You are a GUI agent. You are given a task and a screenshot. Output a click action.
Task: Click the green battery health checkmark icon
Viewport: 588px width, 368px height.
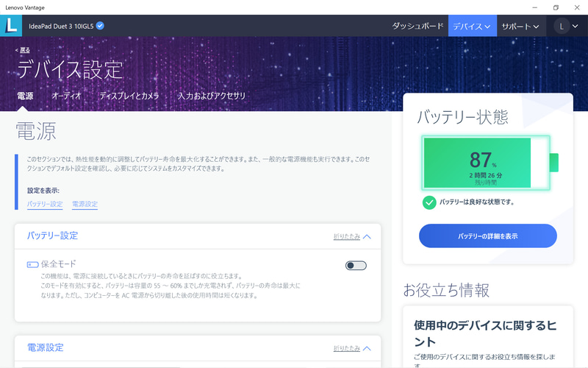pyautogui.click(x=429, y=202)
